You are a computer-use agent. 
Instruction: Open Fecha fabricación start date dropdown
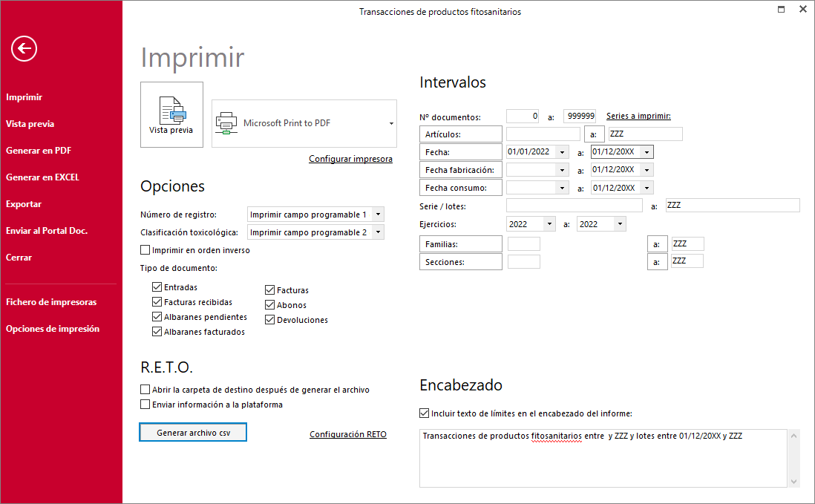click(562, 170)
